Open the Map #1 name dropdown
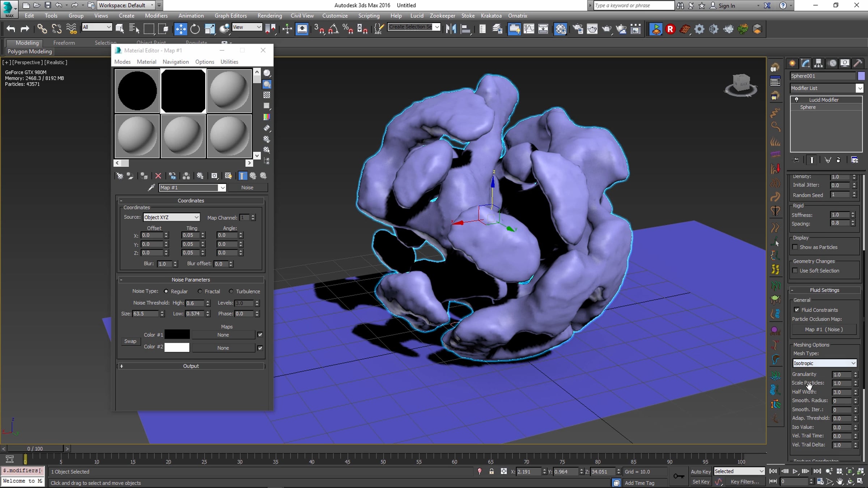This screenshot has height=488, width=868. tap(192, 188)
